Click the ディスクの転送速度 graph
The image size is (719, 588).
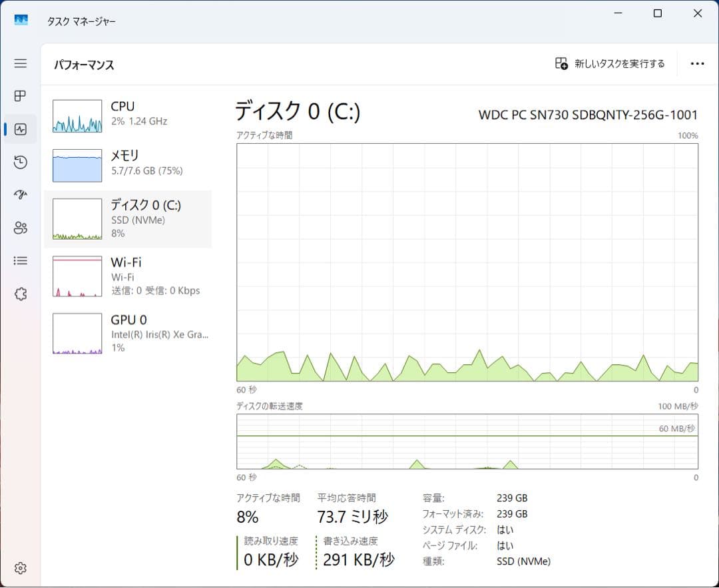point(466,443)
